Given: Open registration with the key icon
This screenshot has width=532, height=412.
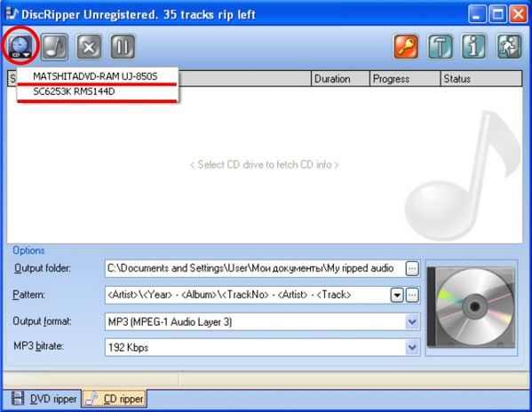Looking at the screenshot, I should 406,46.
